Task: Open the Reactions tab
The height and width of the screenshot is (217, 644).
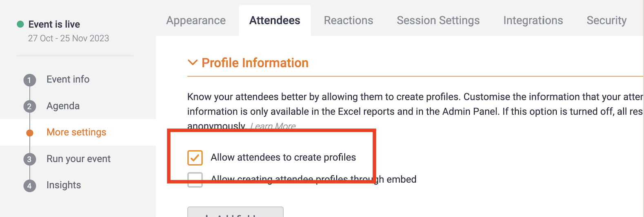Action: 349,20
